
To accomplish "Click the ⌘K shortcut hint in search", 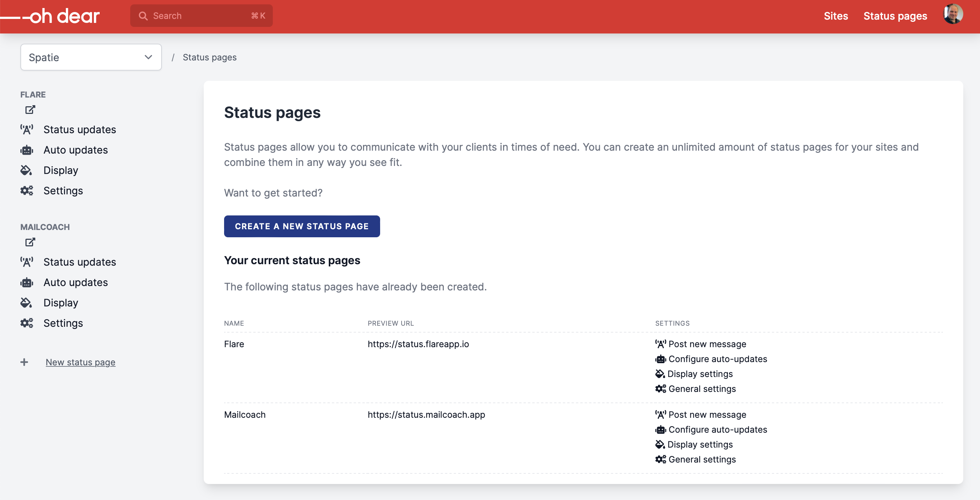I will click(x=258, y=16).
